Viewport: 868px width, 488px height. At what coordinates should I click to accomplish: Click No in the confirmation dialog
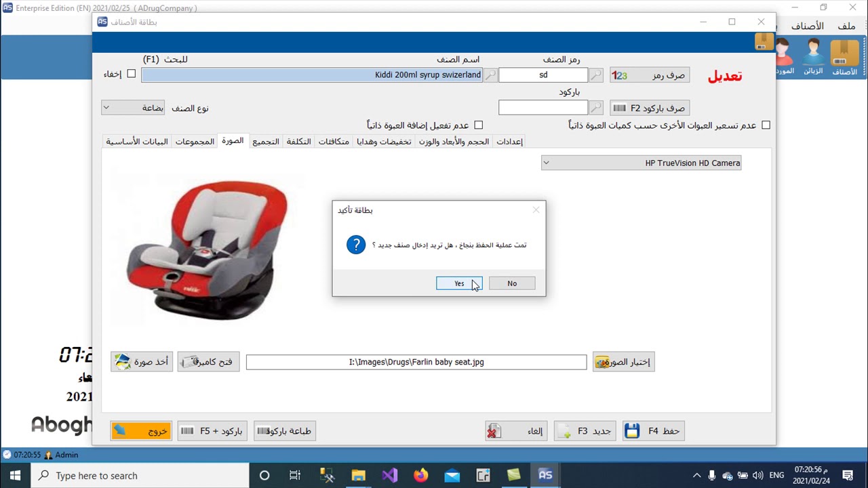pos(512,283)
